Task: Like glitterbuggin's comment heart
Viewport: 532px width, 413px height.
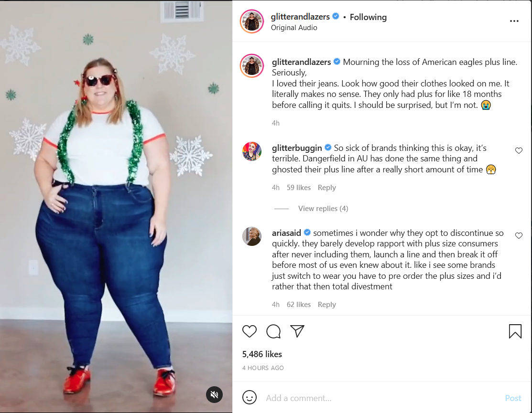Action: (x=519, y=150)
